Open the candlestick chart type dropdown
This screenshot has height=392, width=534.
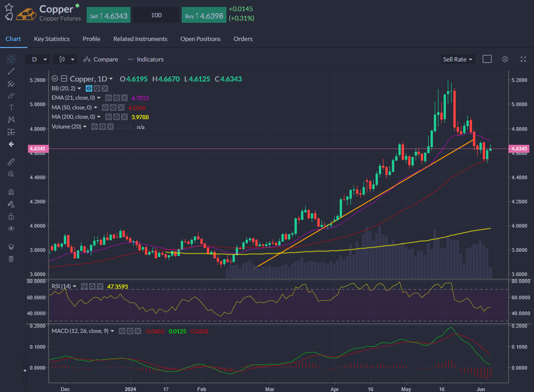65,59
